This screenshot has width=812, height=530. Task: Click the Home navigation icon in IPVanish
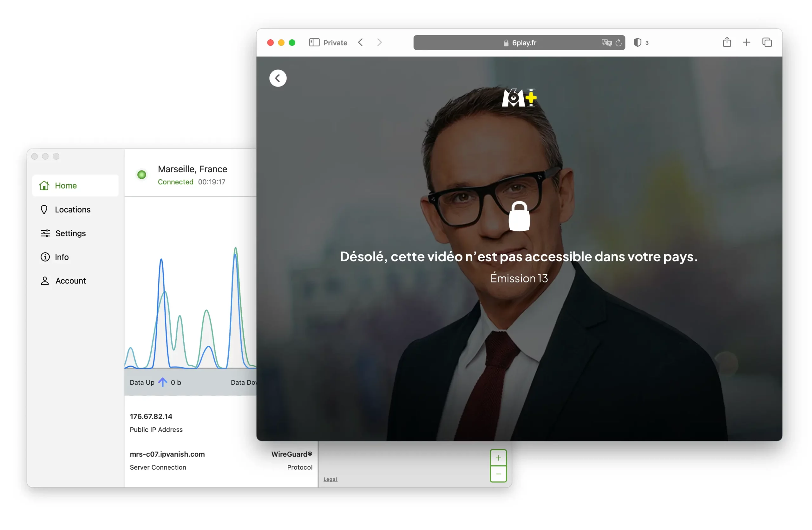(46, 185)
